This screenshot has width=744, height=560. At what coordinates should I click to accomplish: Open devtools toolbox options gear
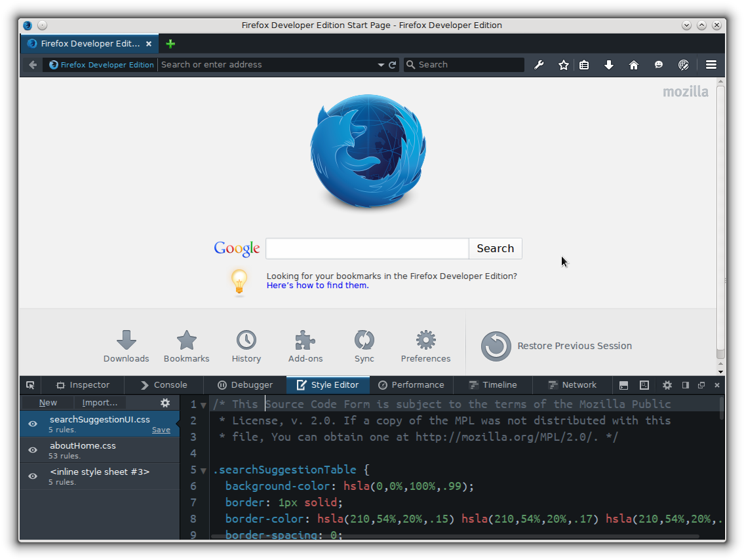[667, 385]
